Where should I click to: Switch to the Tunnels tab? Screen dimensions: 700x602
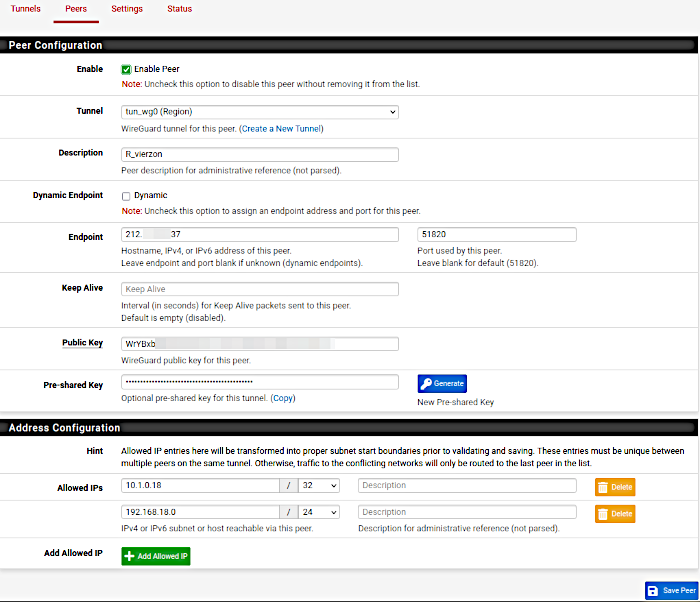pos(26,9)
